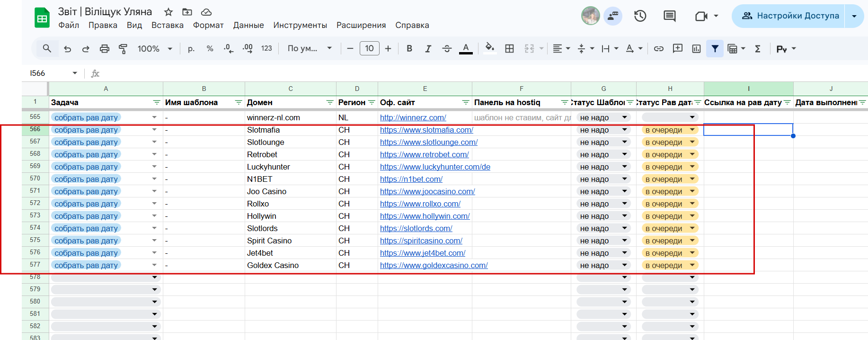The width and height of the screenshot is (868, 340).
Task: Redo the last action
Action: 86,48
